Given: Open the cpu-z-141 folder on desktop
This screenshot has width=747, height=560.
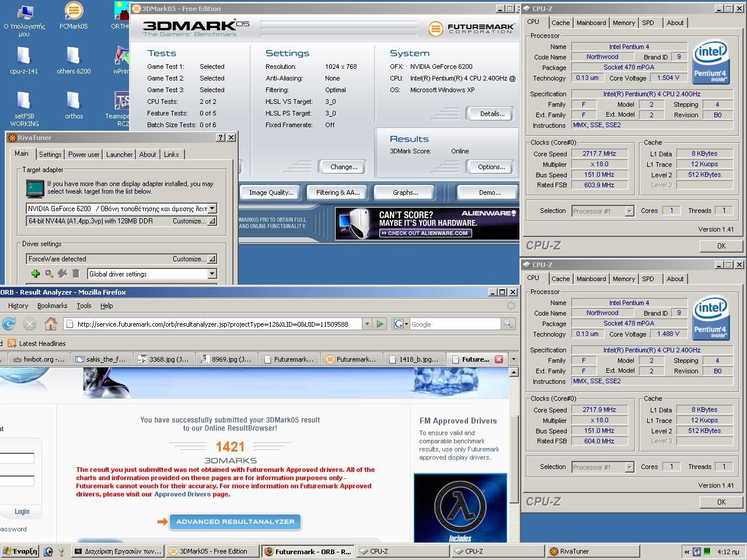Looking at the screenshot, I should [x=24, y=60].
